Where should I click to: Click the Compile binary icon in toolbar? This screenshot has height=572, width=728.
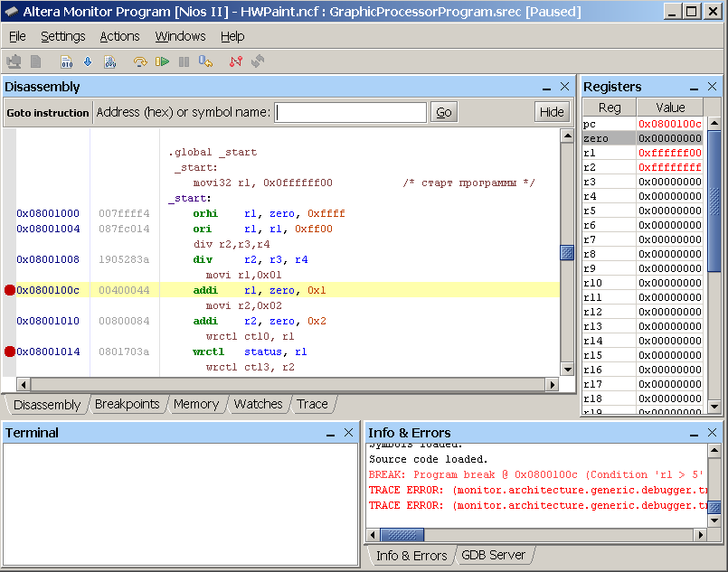(x=67, y=61)
